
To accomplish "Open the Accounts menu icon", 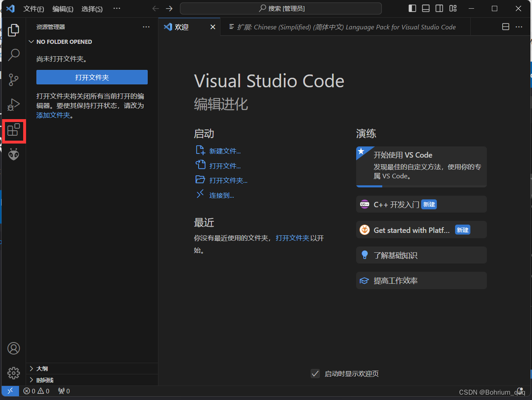I will [x=14, y=348].
